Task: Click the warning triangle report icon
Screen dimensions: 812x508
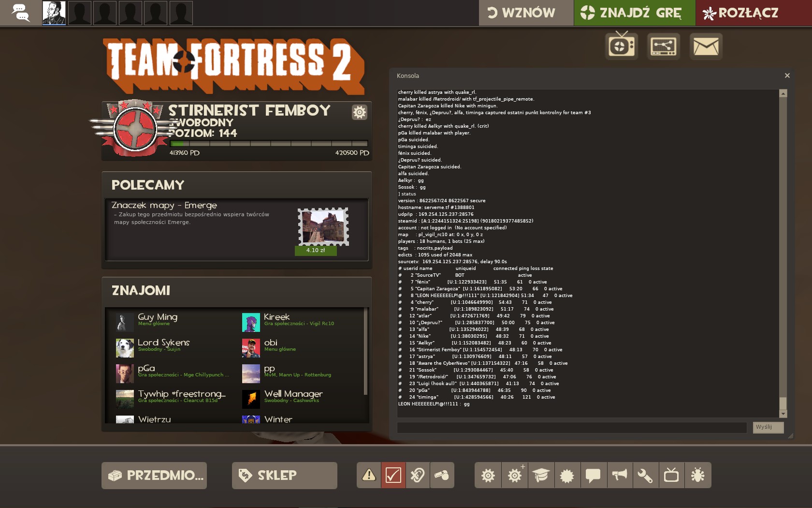Action: (369, 475)
